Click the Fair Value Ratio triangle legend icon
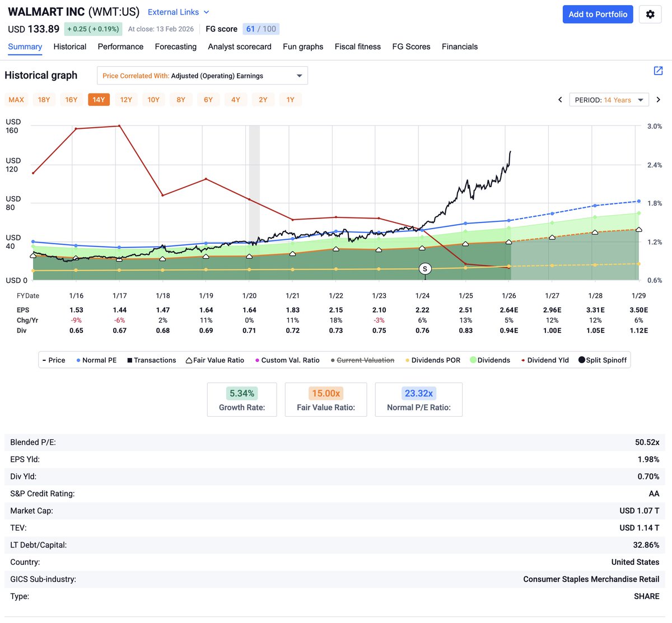The width and height of the screenshot is (672, 623). click(189, 360)
